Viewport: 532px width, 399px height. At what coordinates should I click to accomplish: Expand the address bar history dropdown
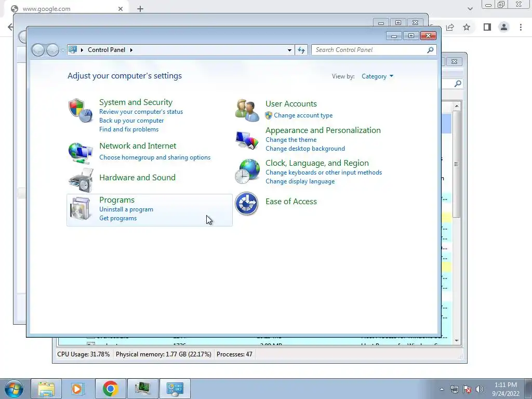(289, 50)
